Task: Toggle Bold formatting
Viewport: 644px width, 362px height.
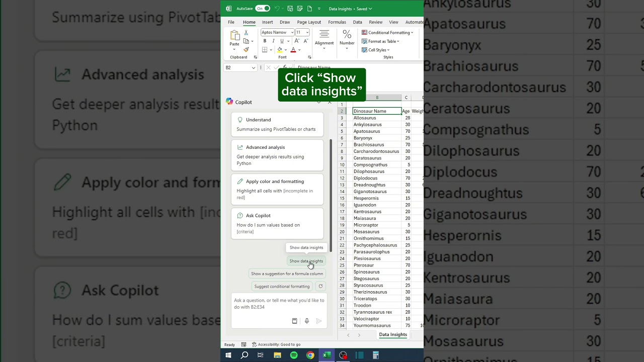Action: [265, 41]
